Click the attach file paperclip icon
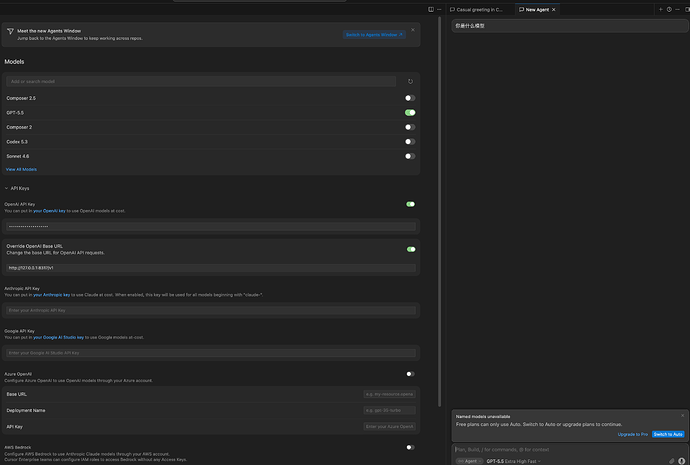This screenshot has width=690, height=465. point(672,461)
